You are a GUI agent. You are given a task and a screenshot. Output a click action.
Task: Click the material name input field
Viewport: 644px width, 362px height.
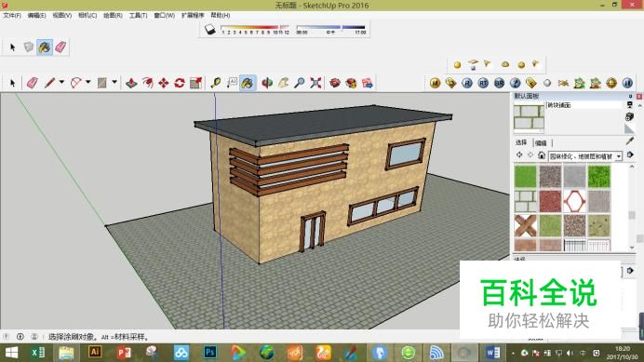(x=584, y=105)
